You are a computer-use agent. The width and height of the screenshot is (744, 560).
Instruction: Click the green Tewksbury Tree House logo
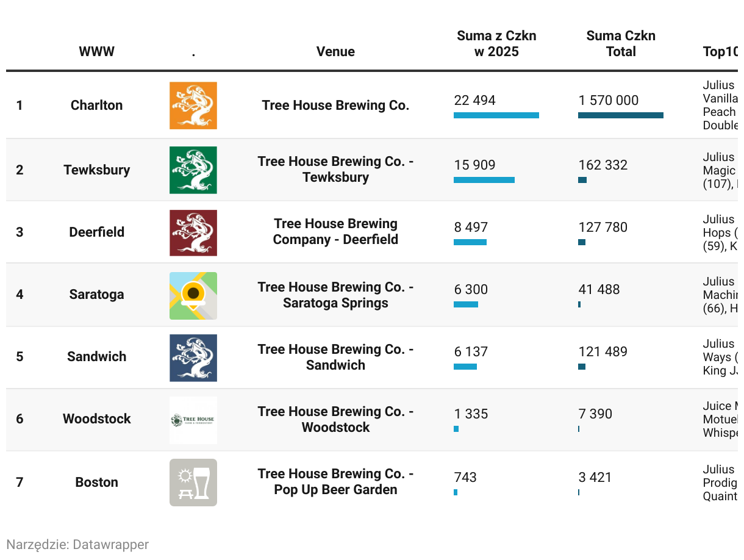coord(193,170)
